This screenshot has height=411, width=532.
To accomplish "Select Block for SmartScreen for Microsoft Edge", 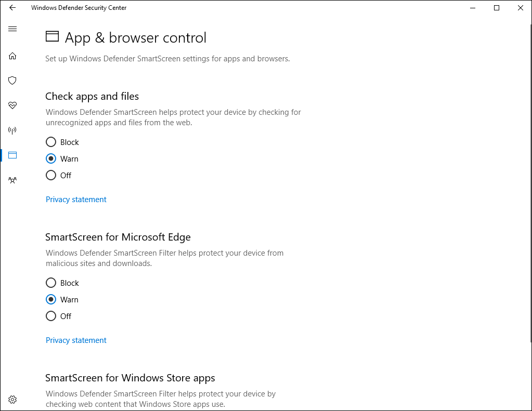I will 50,283.
